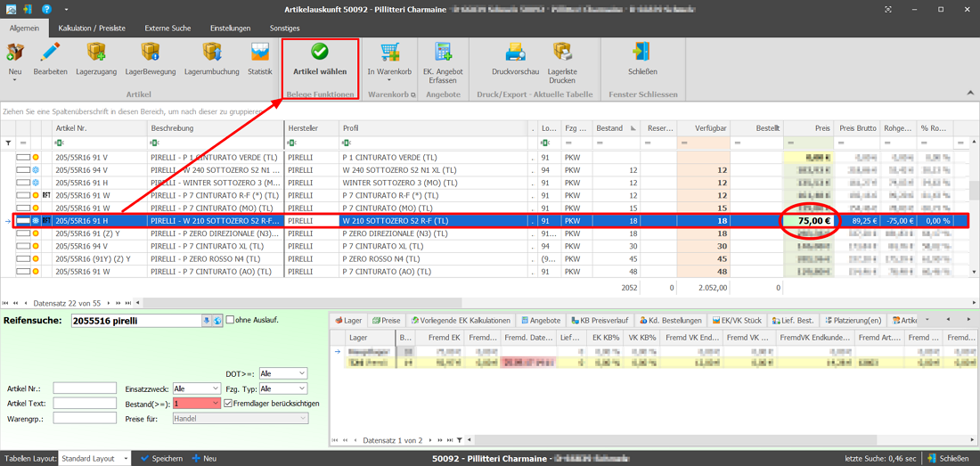Screen dimensions: 980x466
Task: Sort by the Preis Brutto column header
Action: coord(857,128)
